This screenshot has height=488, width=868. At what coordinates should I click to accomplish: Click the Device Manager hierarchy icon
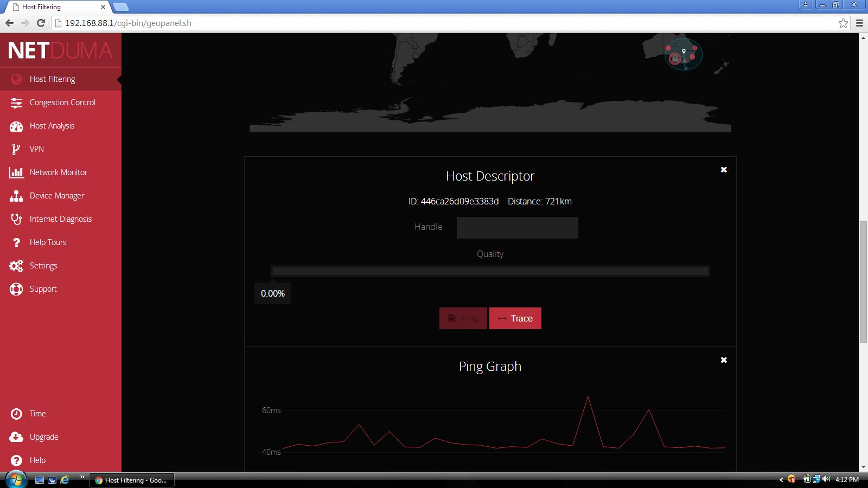tap(16, 196)
